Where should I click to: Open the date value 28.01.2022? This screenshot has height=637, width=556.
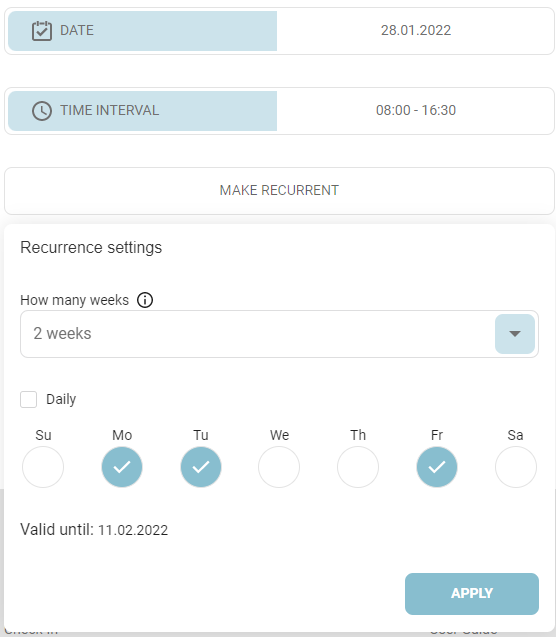point(415,30)
